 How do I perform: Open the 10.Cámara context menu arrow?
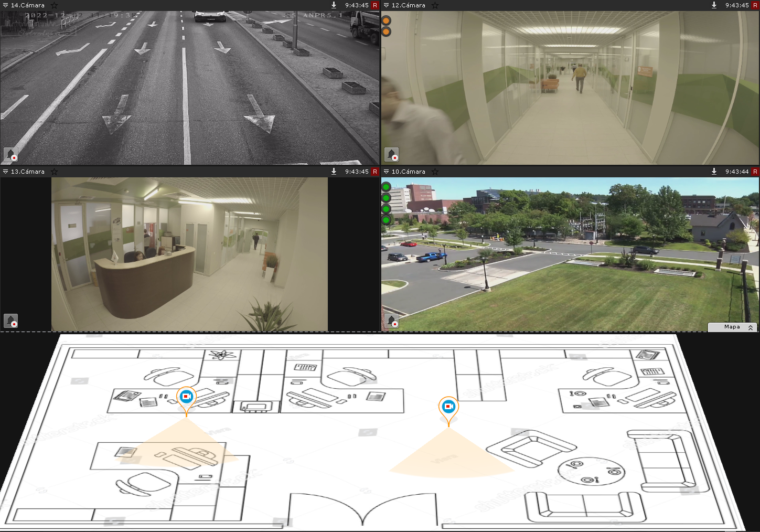pyautogui.click(x=387, y=172)
